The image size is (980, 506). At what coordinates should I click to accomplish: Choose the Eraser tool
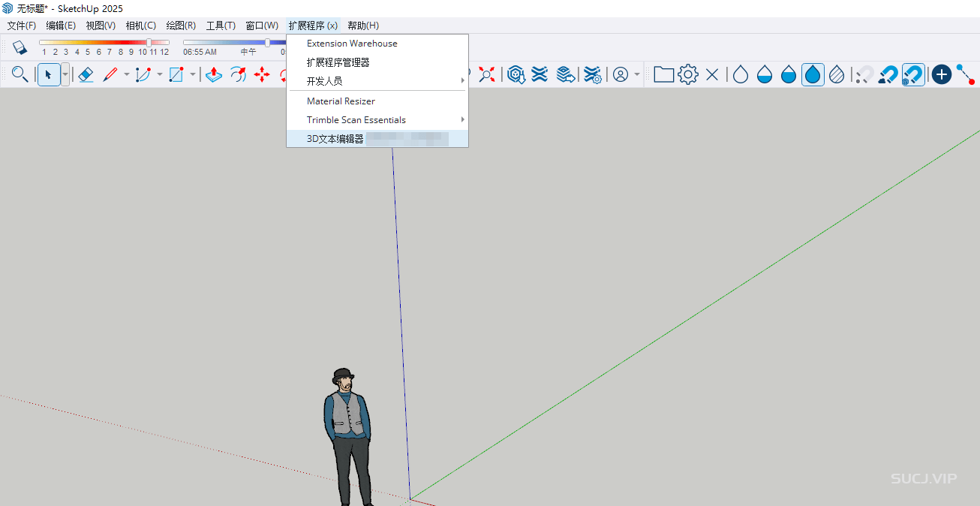pyautogui.click(x=86, y=74)
